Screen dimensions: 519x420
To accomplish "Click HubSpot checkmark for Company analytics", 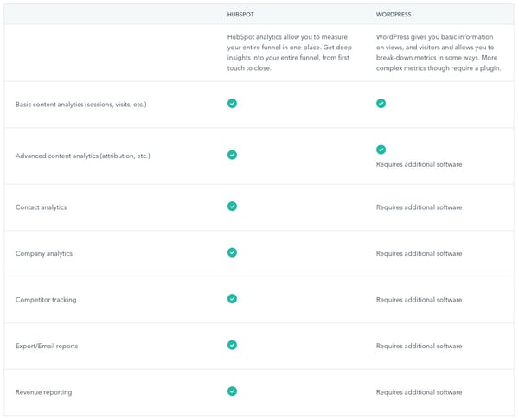I will (x=232, y=252).
